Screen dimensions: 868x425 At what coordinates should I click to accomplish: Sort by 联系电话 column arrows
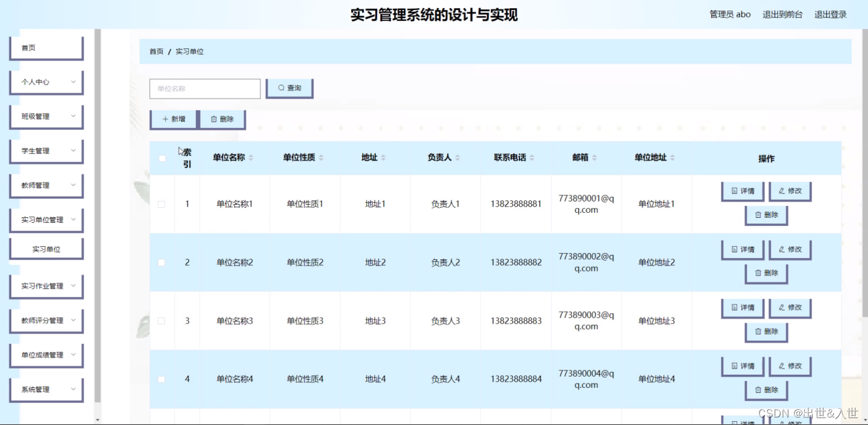click(x=532, y=158)
